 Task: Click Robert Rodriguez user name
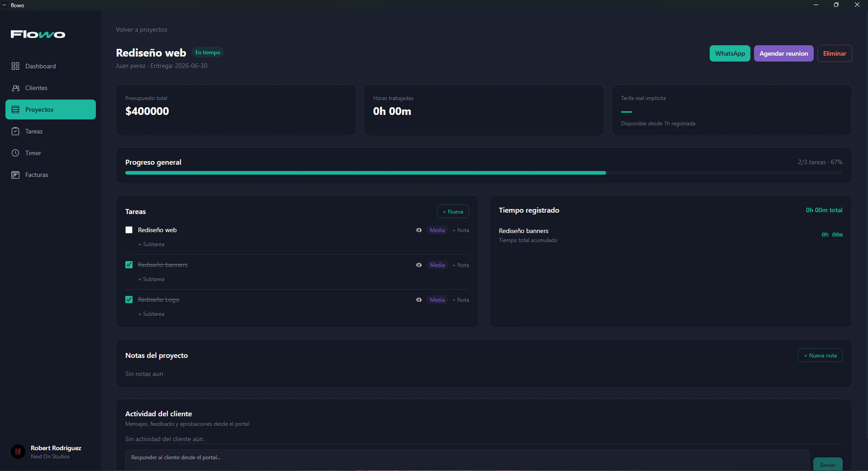(56, 448)
